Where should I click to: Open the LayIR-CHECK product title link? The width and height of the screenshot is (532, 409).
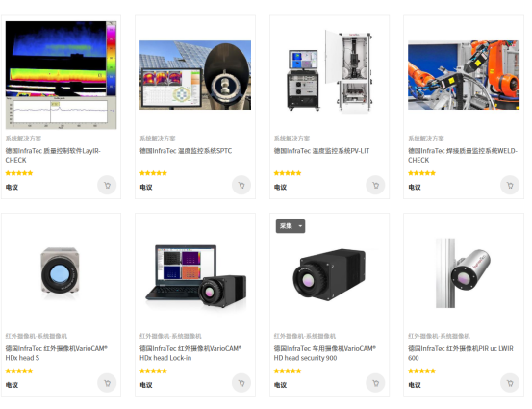click(53, 156)
